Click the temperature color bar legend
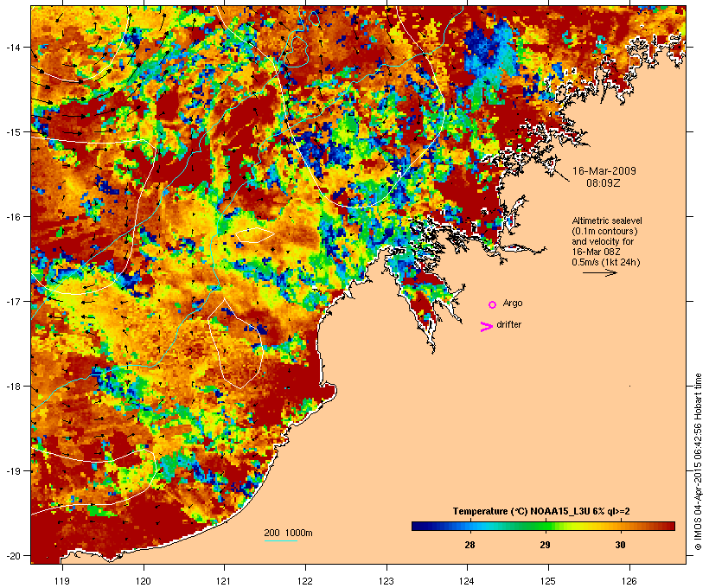The height and width of the screenshot is (588, 709). pyautogui.click(x=543, y=526)
